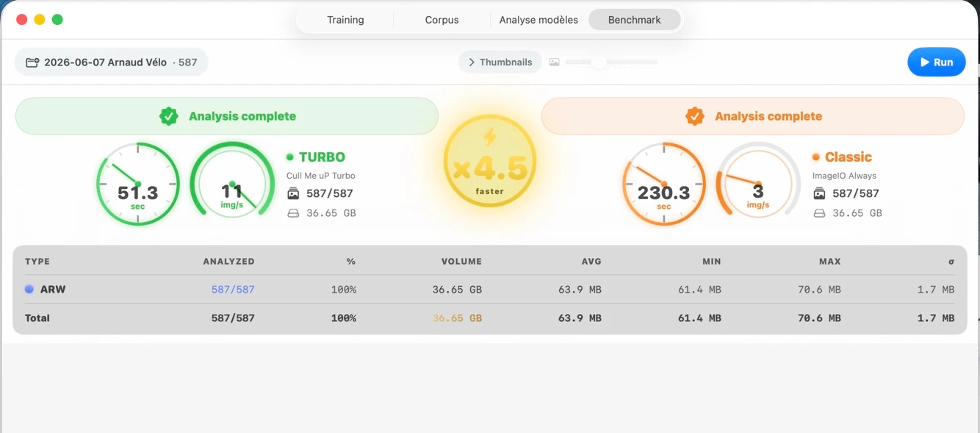This screenshot has height=433, width=980.
Task: Click the TYPE column header
Action: coord(37,261)
